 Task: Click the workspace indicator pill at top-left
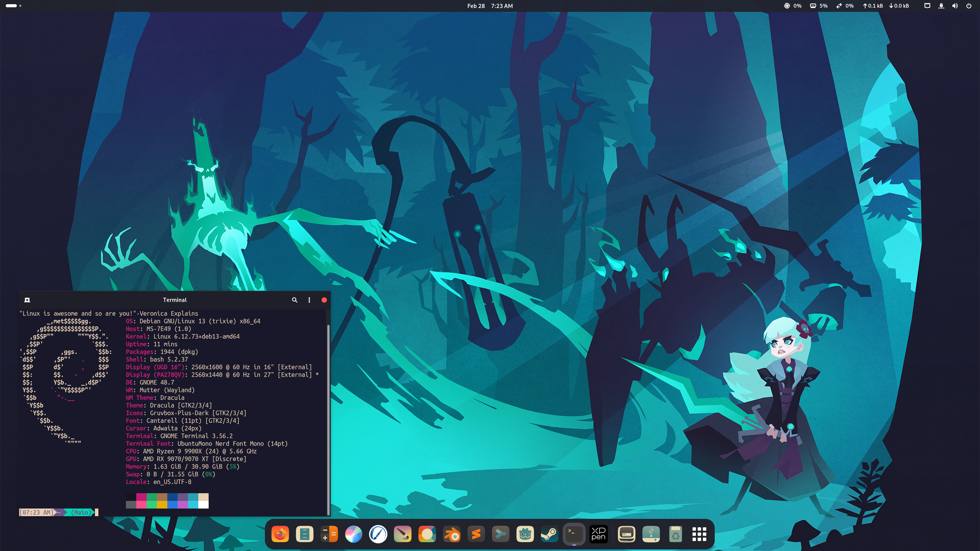tap(11, 6)
